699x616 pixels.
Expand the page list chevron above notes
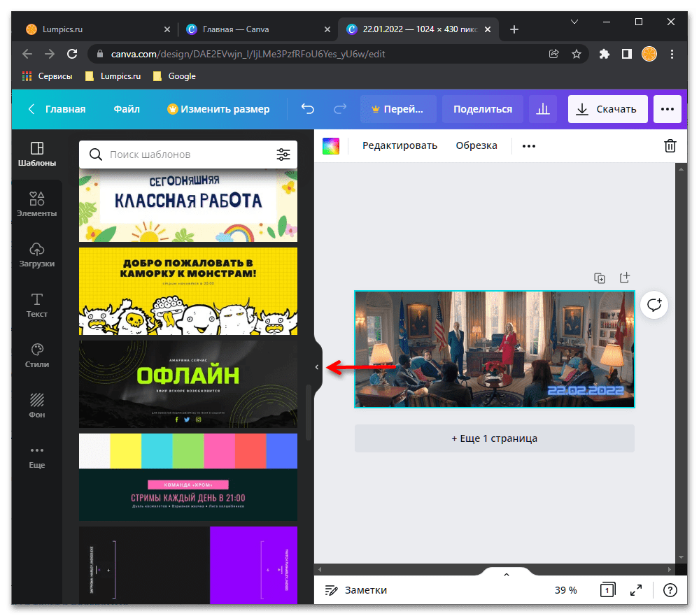[x=507, y=575]
